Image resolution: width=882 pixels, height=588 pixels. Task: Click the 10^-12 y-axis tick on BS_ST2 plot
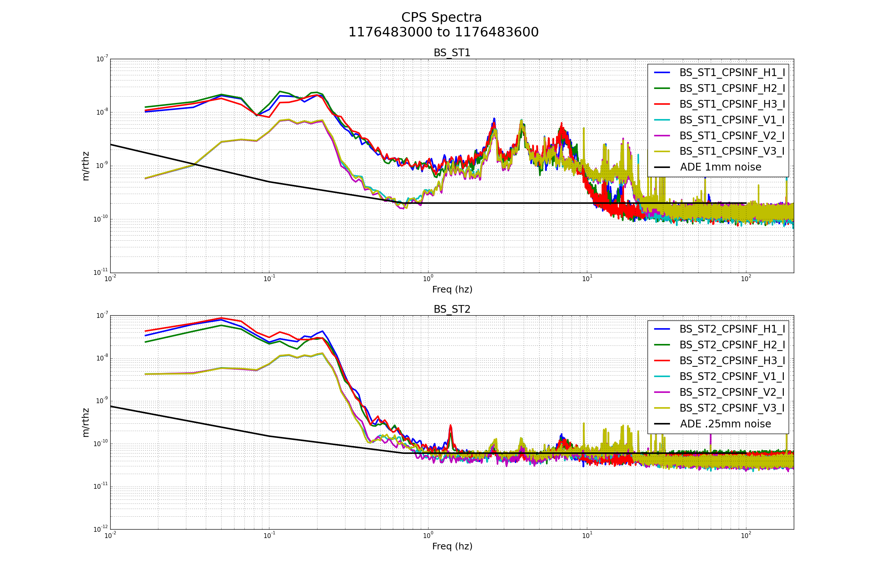(100, 529)
